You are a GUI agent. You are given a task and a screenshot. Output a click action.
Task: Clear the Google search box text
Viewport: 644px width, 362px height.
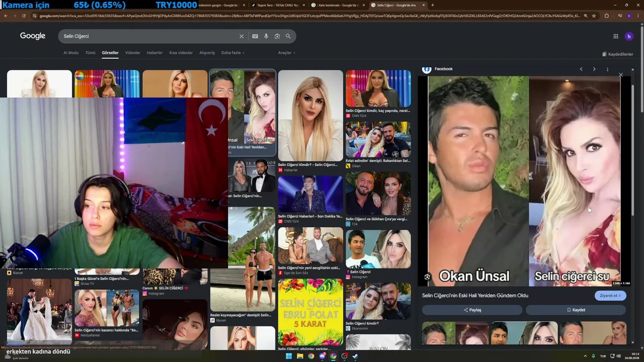(242, 36)
